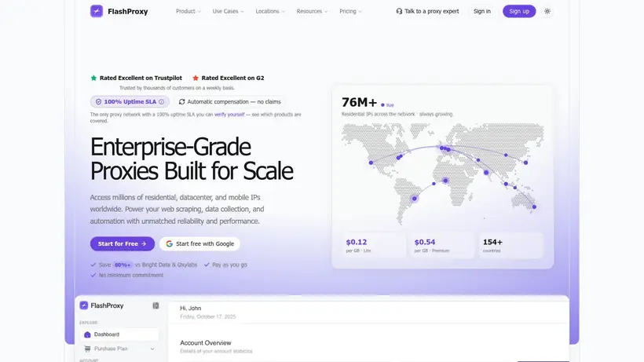The width and height of the screenshot is (644, 362).
Task: Click the Sign up button
Action: click(x=519, y=12)
